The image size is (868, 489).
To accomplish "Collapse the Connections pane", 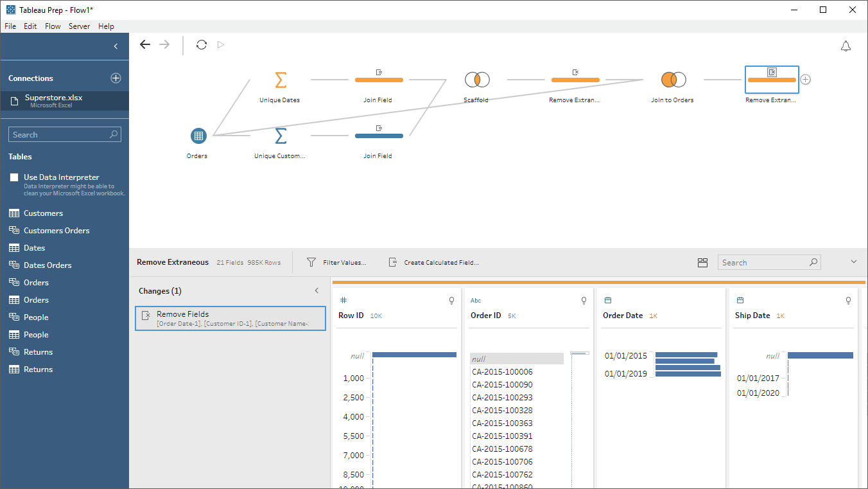I will tap(116, 46).
